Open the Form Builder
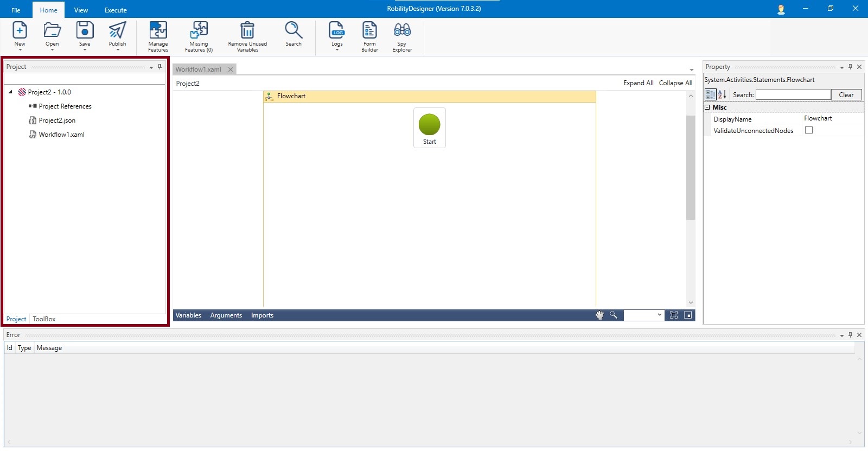This screenshot has width=868, height=451. coord(369,30)
